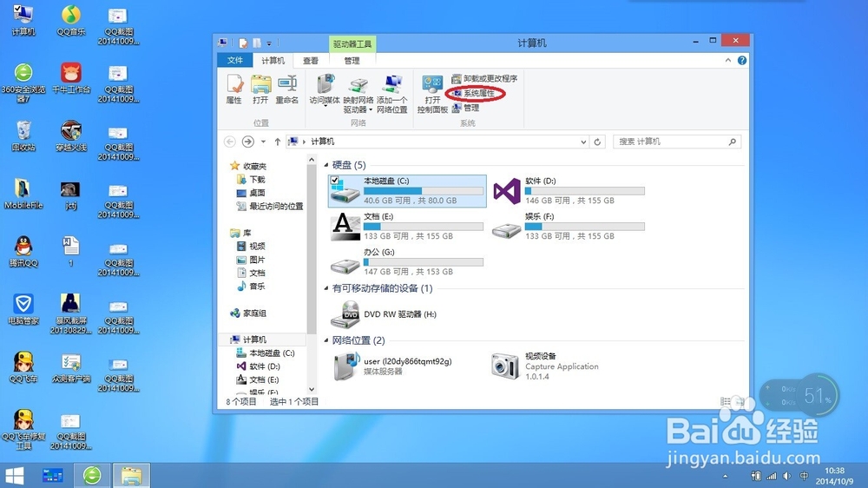Select the 娱乐 (F:) drive
The image size is (868, 488).
[x=569, y=227]
